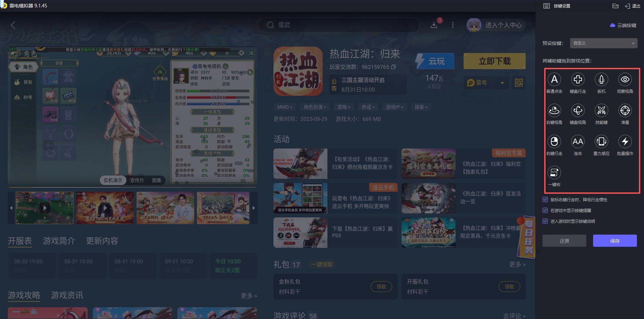This screenshot has height=319, width=644.
Task: Expand the 雷电 channel dropdown
Action: (x=486, y=83)
